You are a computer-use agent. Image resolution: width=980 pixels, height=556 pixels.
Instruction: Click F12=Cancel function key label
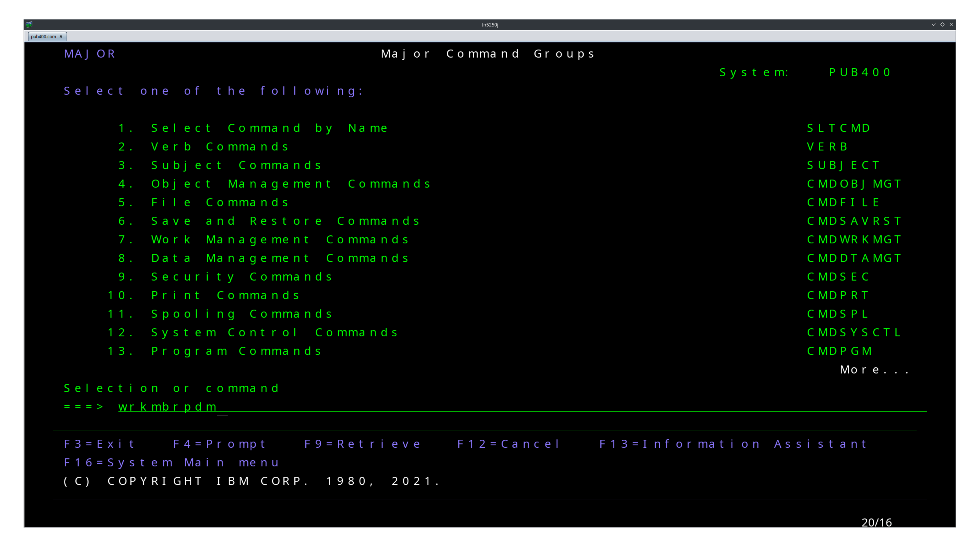pyautogui.click(x=509, y=444)
